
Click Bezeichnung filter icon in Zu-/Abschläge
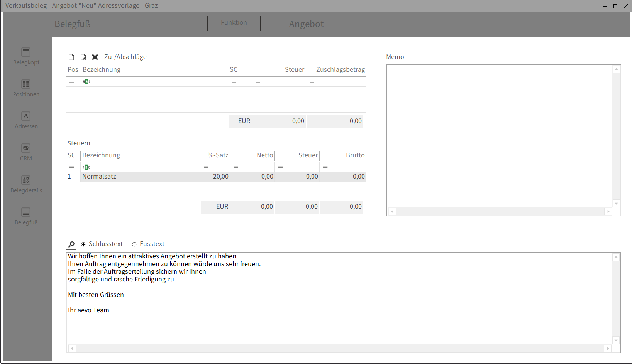(87, 82)
